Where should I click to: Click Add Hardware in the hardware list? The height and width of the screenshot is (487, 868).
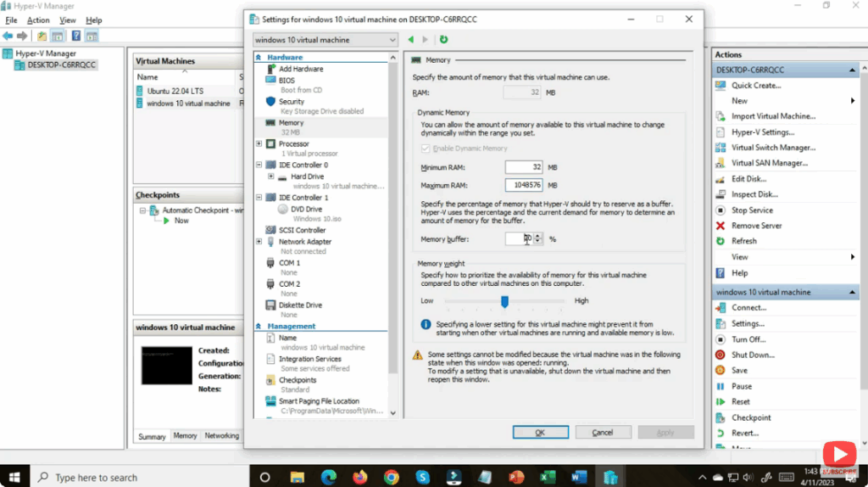(x=300, y=69)
